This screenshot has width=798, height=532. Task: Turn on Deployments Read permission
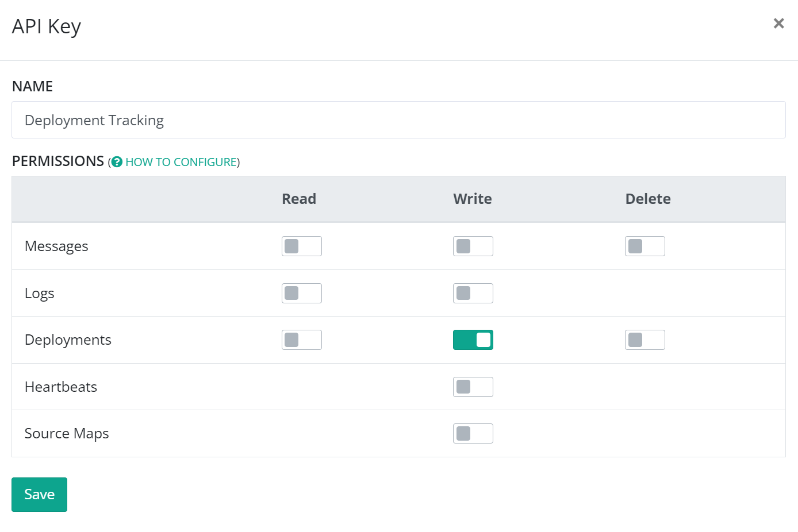click(302, 340)
